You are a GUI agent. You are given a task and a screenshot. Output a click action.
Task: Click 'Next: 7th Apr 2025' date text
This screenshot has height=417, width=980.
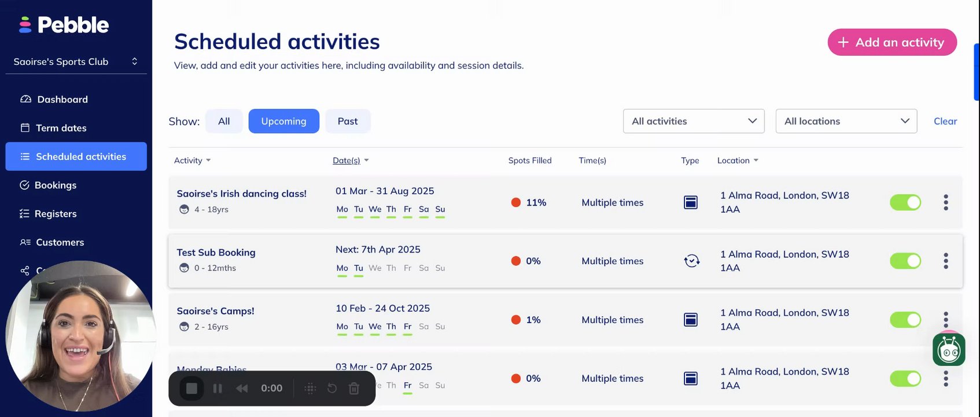[378, 250]
